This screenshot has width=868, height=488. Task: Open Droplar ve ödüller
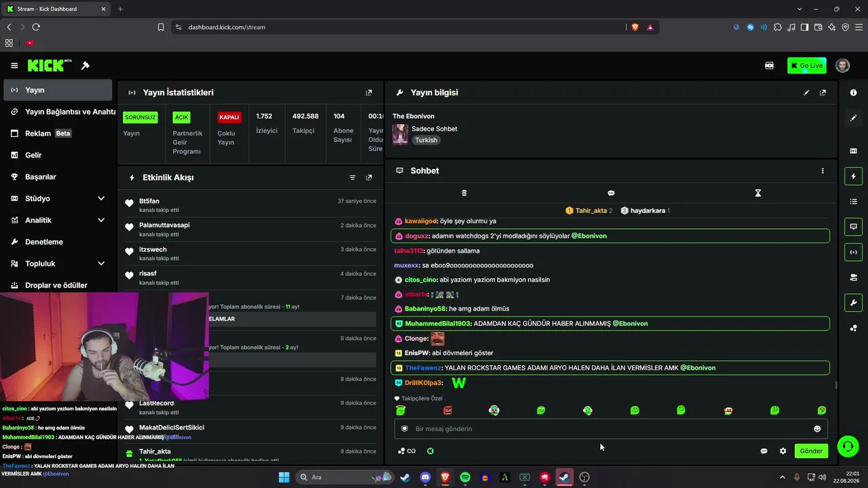(57, 285)
